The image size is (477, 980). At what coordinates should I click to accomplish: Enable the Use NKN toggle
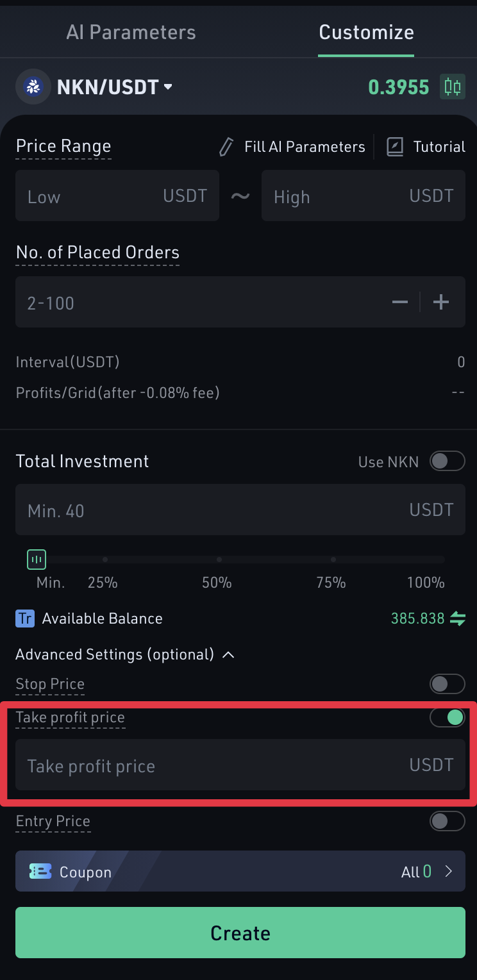click(x=447, y=461)
